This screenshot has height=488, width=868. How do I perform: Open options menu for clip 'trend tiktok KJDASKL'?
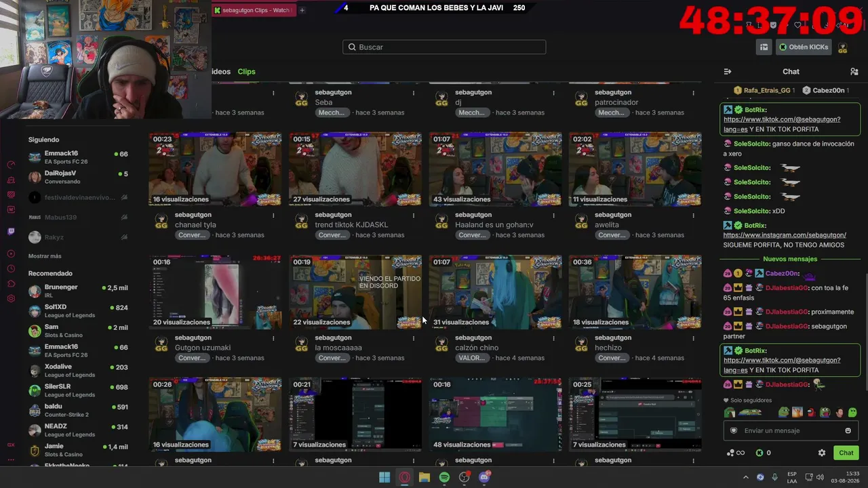click(x=414, y=216)
